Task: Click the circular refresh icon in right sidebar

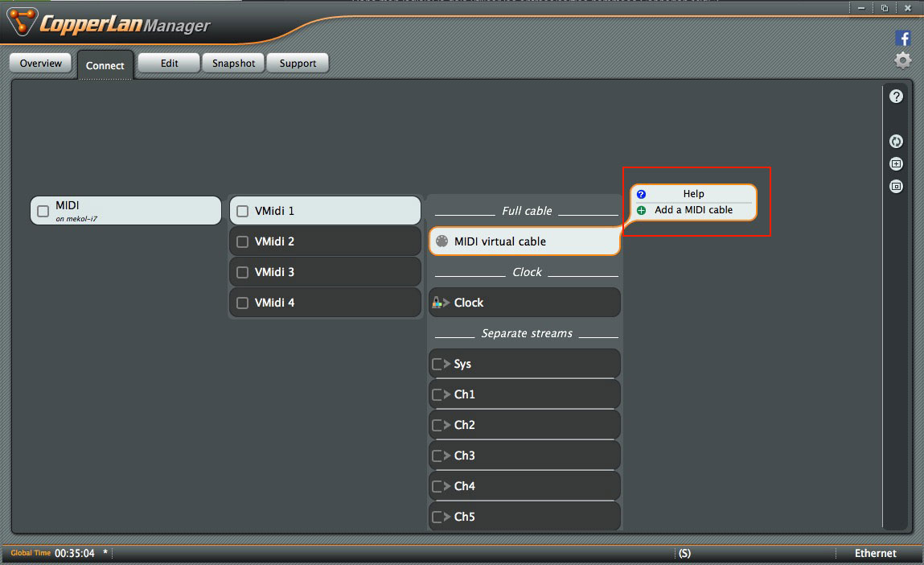Action: (x=896, y=142)
